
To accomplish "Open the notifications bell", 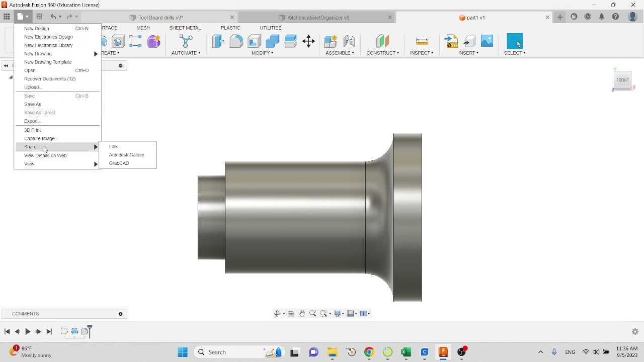I will point(602,17).
